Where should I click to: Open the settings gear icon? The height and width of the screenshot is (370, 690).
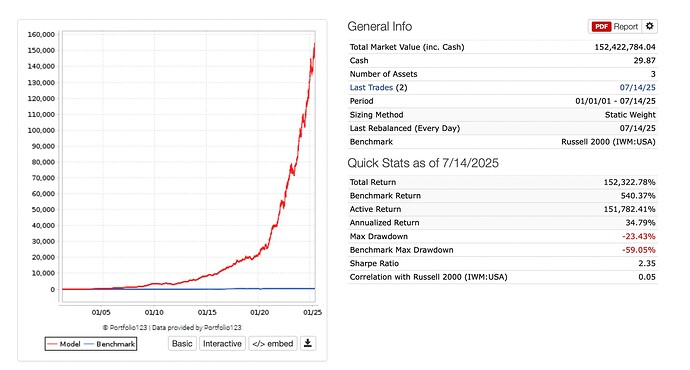[x=650, y=26]
